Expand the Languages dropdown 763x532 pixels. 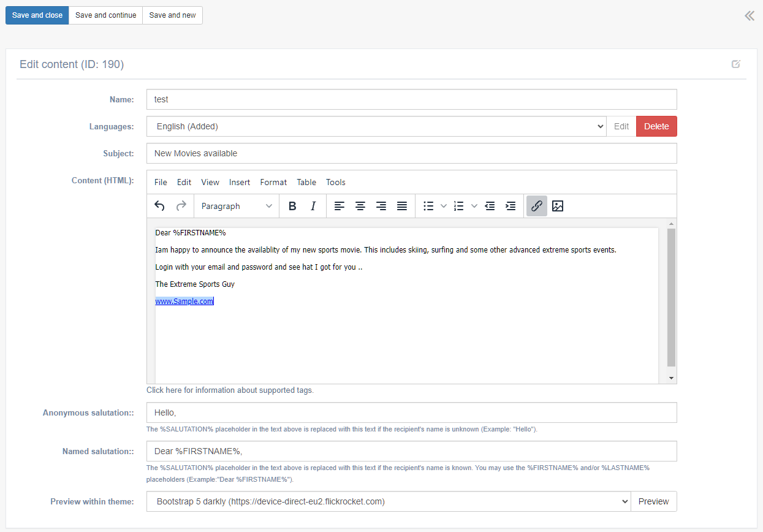[x=376, y=126]
